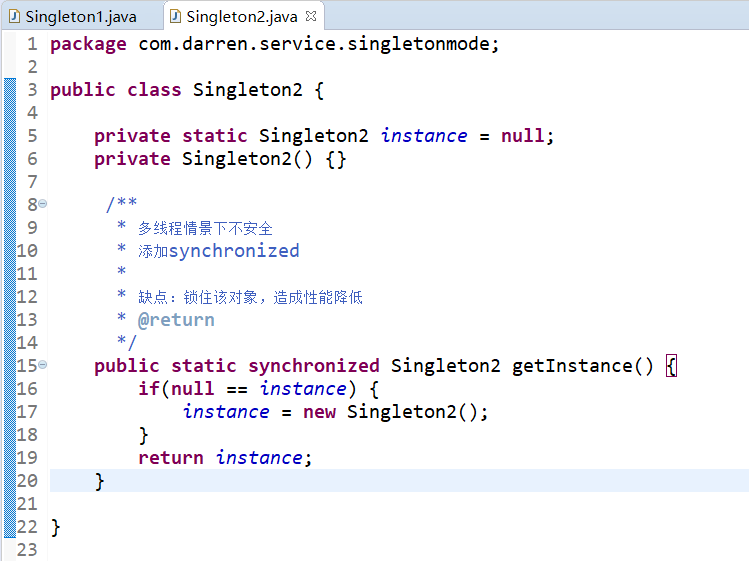Click the comment text 多线程情景下不安全
This screenshot has width=749, height=561.
tap(205, 228)
